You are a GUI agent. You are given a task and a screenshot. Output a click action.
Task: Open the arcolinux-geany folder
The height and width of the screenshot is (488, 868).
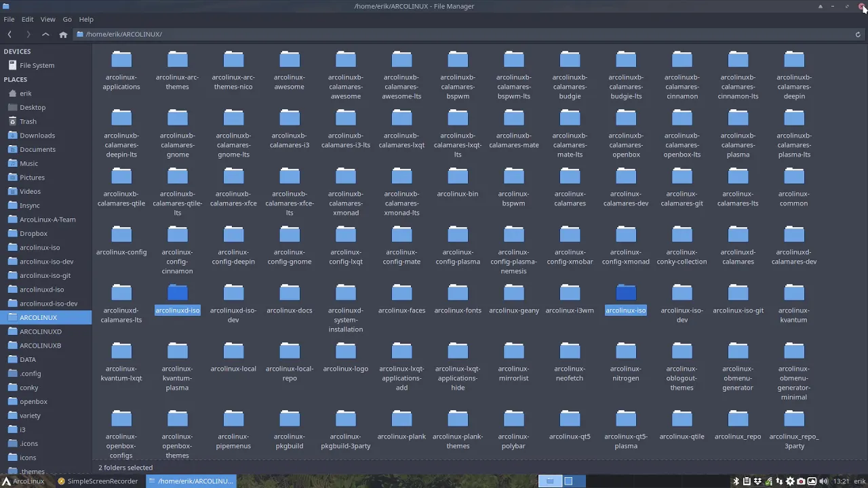click(x=514, y=299)
